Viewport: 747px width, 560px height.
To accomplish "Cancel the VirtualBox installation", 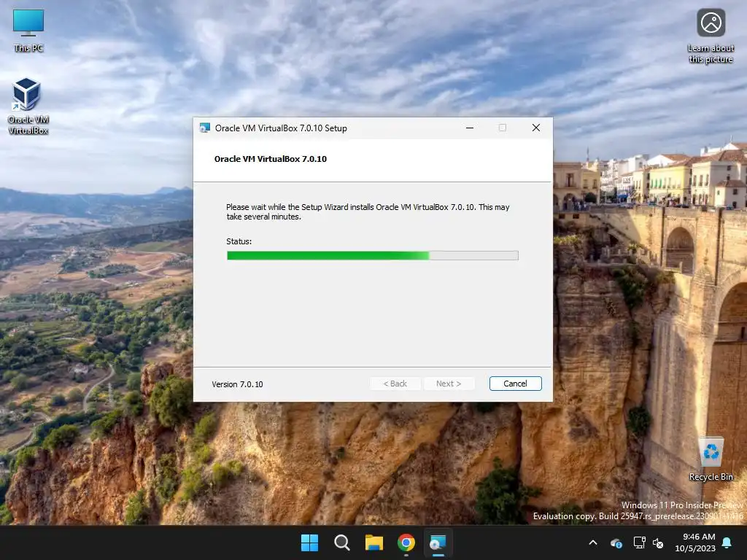I will pyautogui.click(x=515, y=384).
